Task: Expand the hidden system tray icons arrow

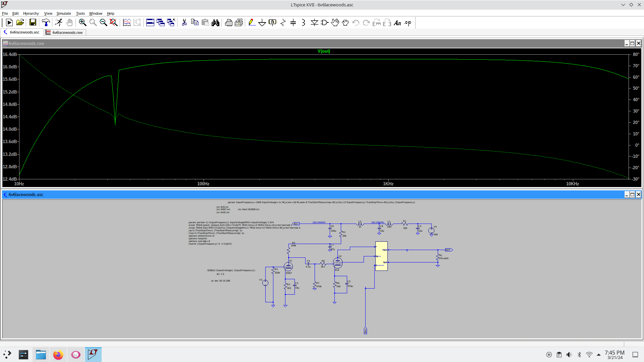Action: pos(599,355)
